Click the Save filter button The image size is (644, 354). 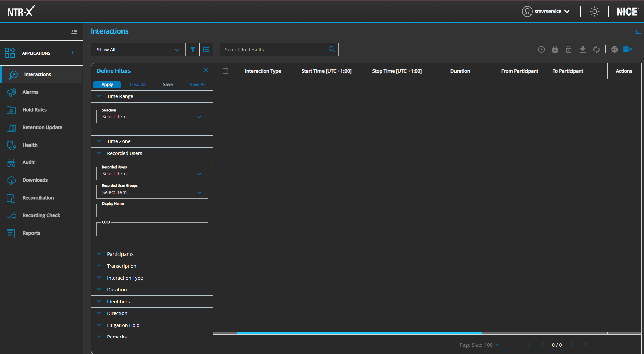coord(168,85)
